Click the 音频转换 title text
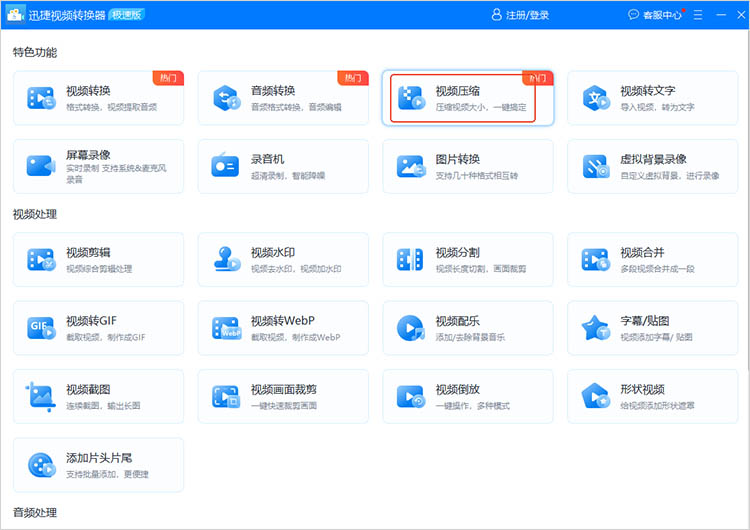The width and height of the screenshot is (750, 530). (273, 90)
